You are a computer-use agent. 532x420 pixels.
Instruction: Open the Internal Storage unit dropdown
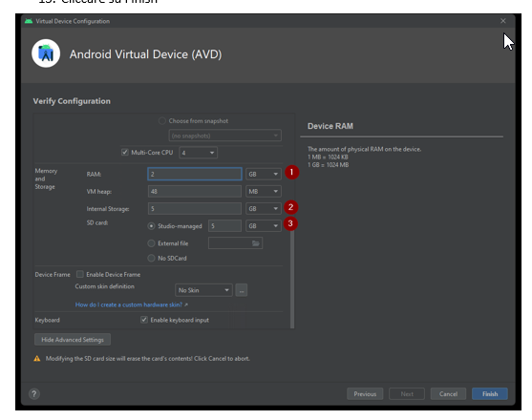coord(264,209)
